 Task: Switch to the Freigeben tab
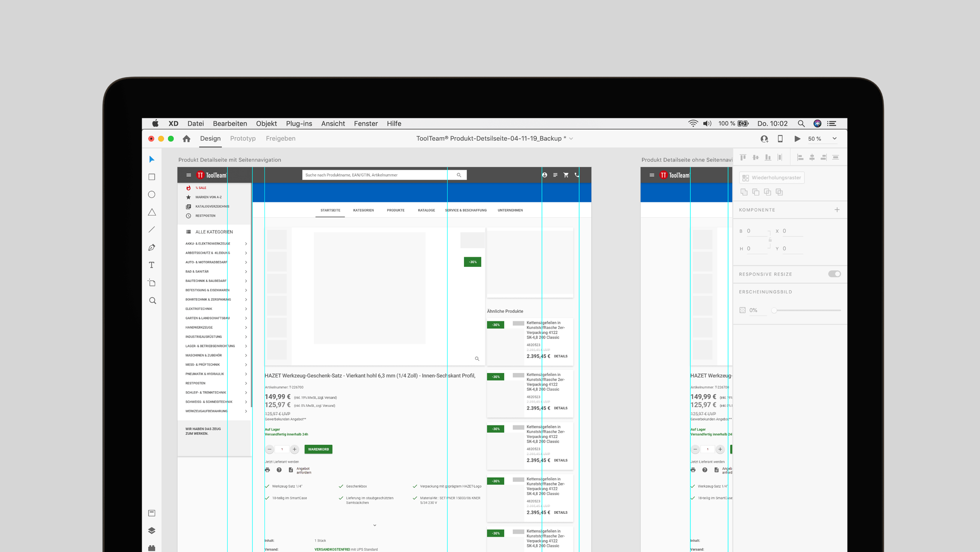click(280, 139)
